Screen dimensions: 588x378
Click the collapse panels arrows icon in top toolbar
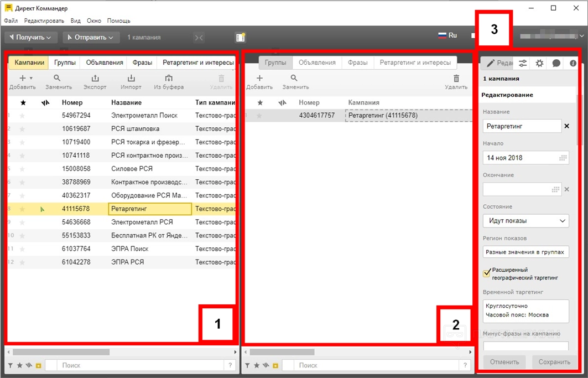click(199, 38)
